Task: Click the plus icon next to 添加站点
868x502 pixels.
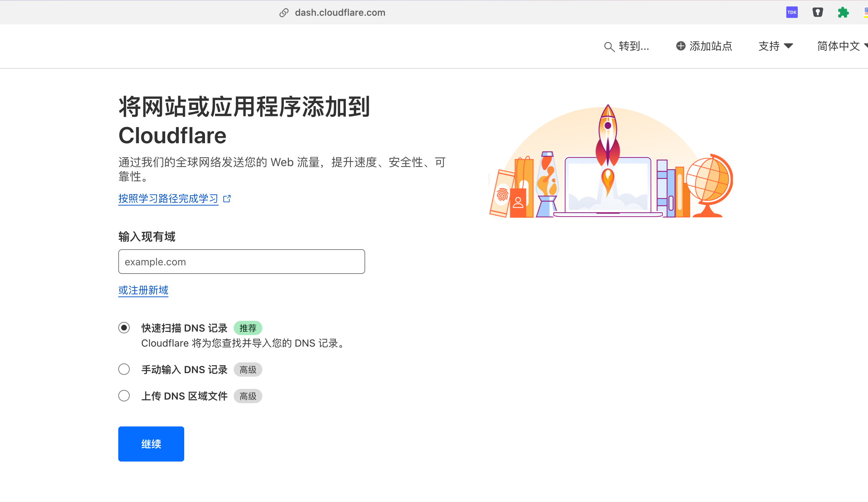Action: 681,46
